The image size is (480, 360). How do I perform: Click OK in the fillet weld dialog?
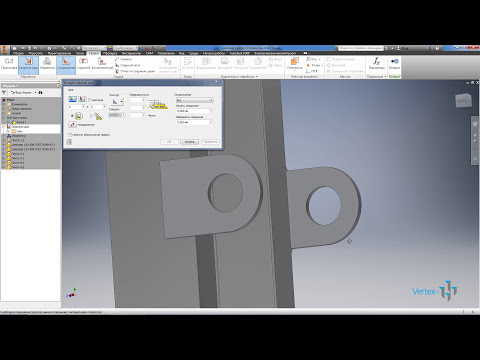[169, 142]
